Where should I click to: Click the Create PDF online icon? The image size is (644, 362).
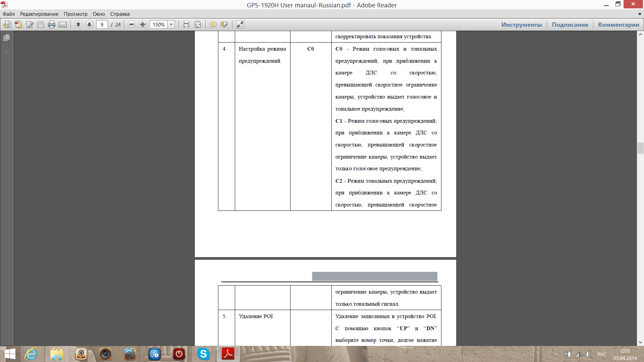pyautogui.click(x=18, y=24)
